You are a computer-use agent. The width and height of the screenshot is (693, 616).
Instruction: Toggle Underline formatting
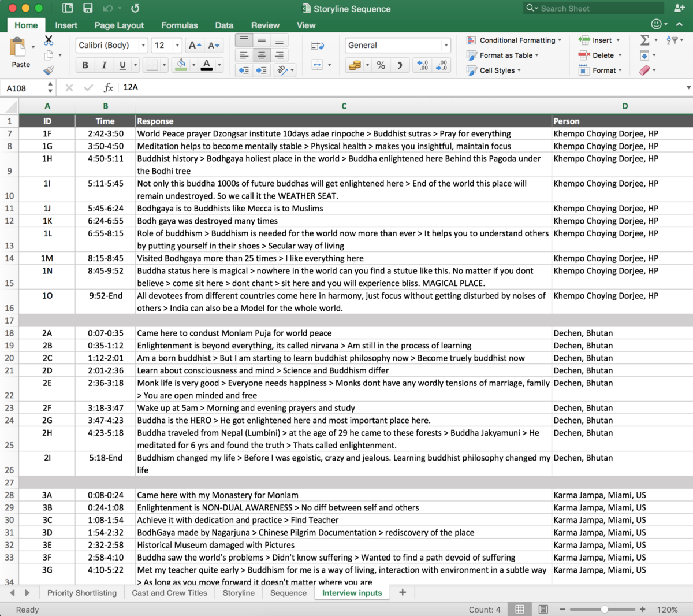tap(122, 65)
